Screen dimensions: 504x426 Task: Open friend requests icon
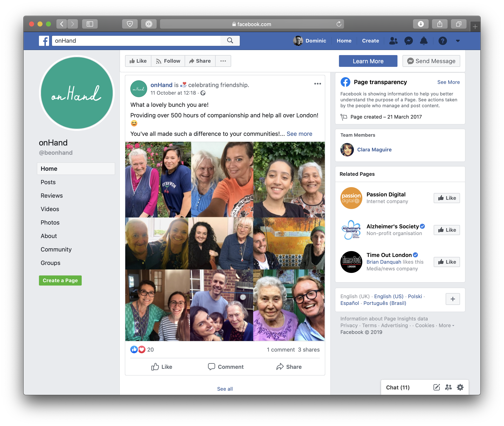click(x=393, y=41)
